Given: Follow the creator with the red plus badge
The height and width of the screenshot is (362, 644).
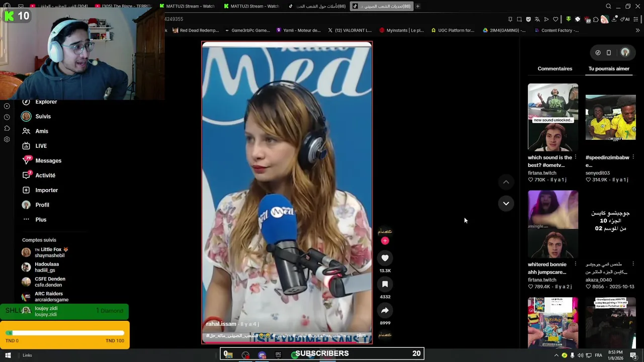Looking at the screenshot, I should pyautogui.click(x=385, y=241).
